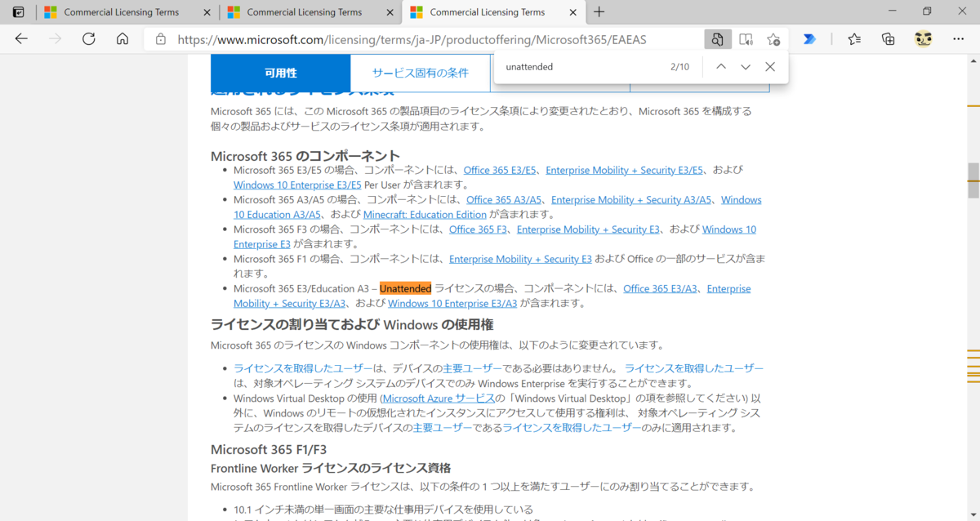This screenshot has width=980, height=521.
Task: Open Enterprise Mobility + Security E3 link in F3 bullet
Action: click(x=588, y=229)
